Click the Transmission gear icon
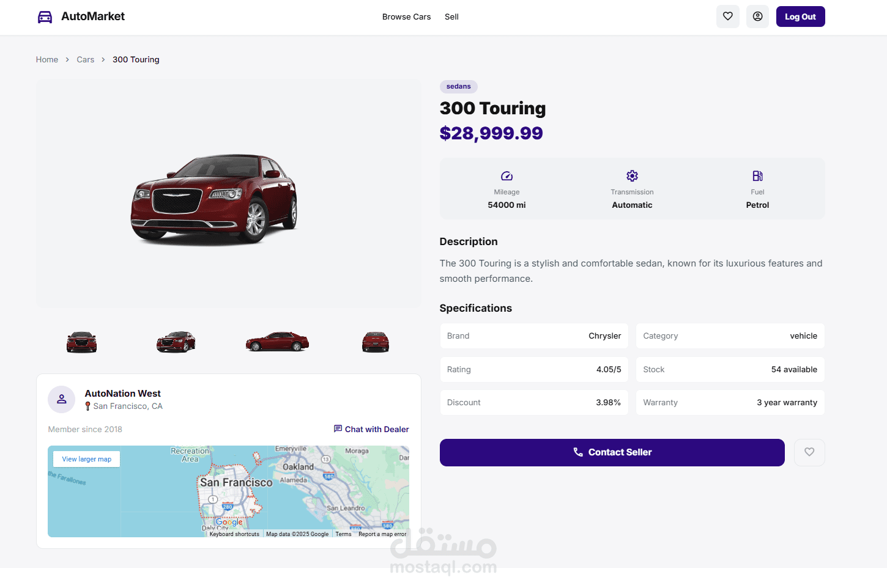Screen dimensions: 887x588 point(632,176)
